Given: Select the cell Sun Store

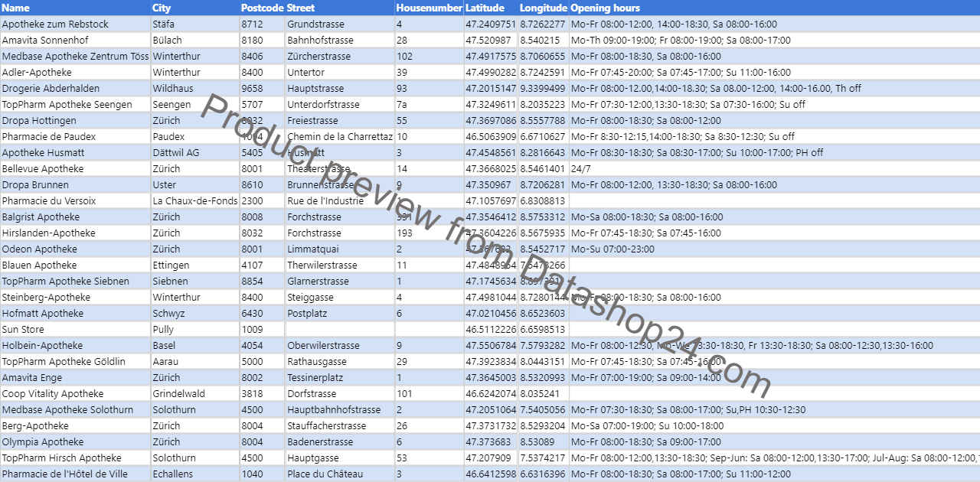Looking at the screenshot, I should coord(75,330).
